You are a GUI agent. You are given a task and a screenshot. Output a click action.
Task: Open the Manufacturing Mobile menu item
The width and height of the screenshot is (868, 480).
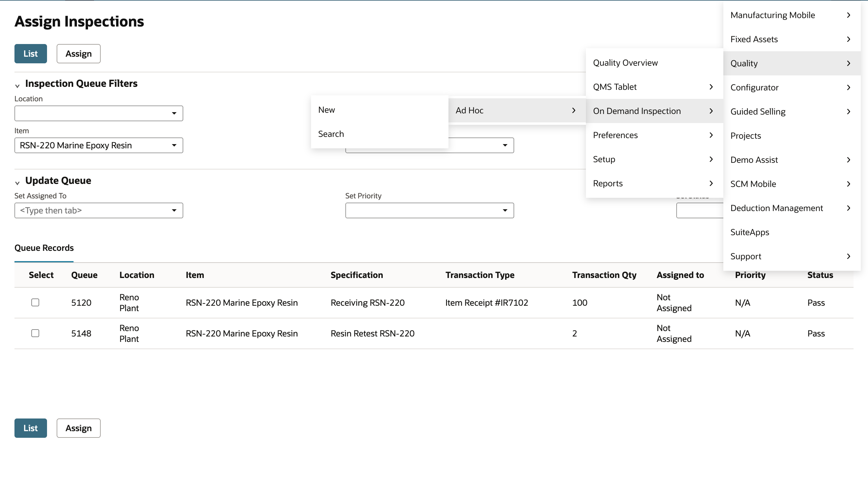(x=792, y=15)
